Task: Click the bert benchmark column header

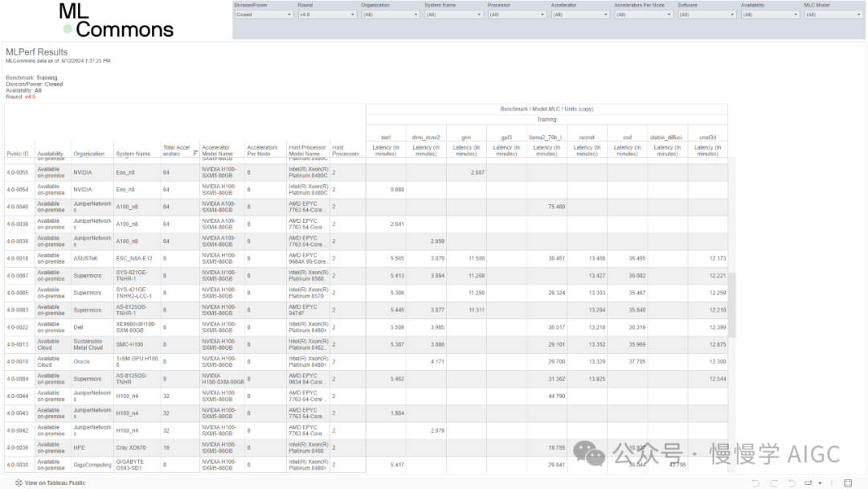Action: coord(386,138)
